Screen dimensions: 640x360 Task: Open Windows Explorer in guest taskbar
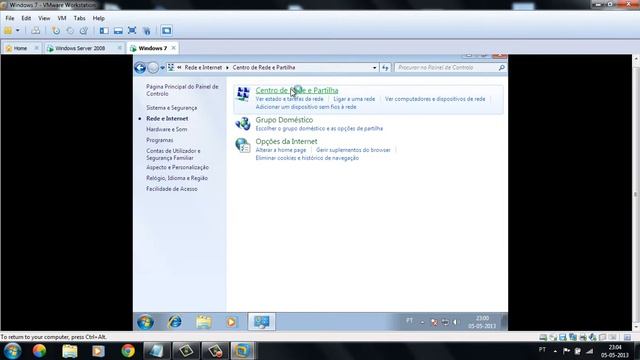click(204, 322)
